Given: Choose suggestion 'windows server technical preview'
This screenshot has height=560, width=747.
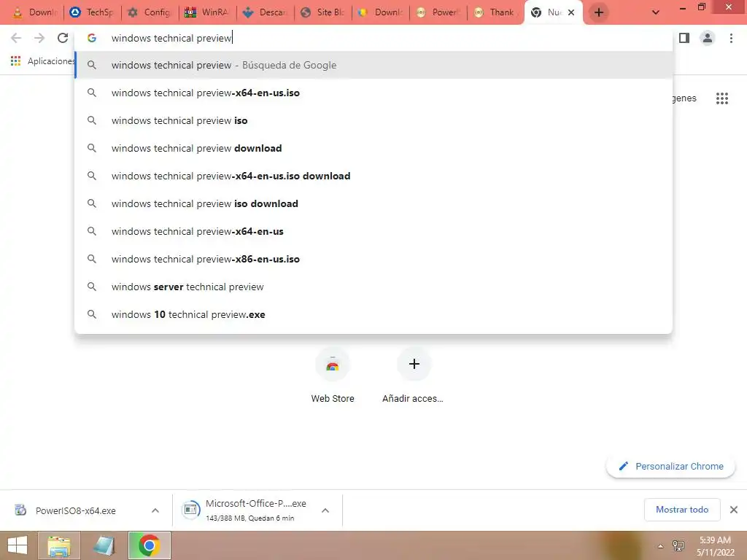Looking at the screenshot, I should (373, 287).
